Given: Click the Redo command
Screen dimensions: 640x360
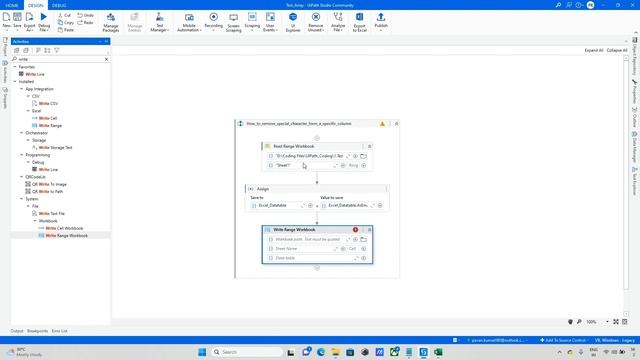Looking at the screenshot, I should [x=86, y=22].
